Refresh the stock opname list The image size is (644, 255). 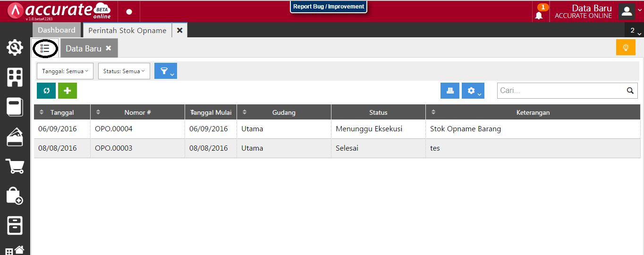coord(46,91)
